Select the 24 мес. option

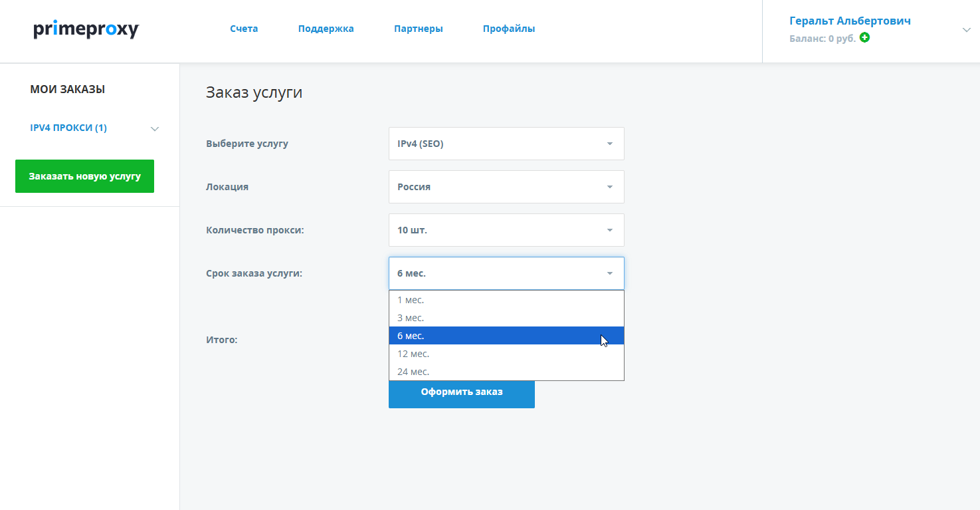[x=506, y=372]
